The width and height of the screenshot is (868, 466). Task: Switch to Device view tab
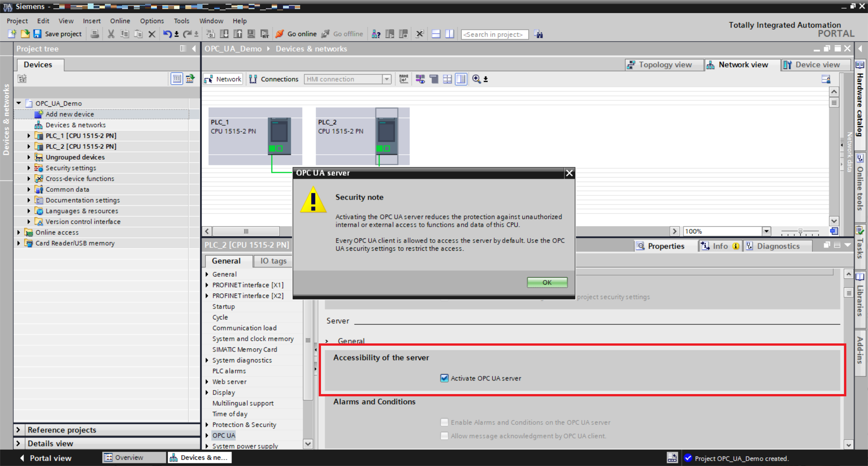point(816,65)
